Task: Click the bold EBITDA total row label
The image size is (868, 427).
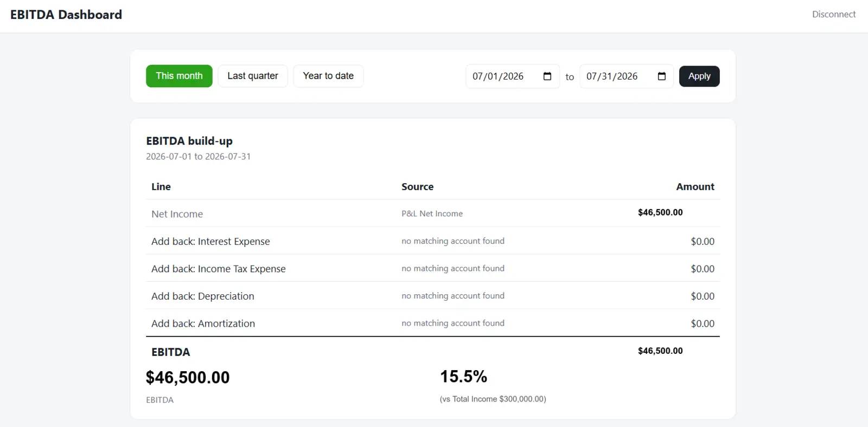Action: click(x=171, y=352)
